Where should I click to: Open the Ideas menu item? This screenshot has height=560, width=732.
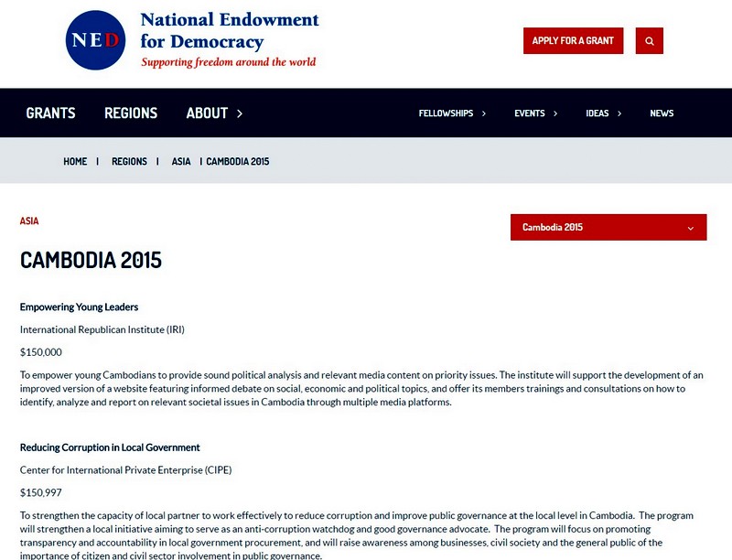coord(597,113)
